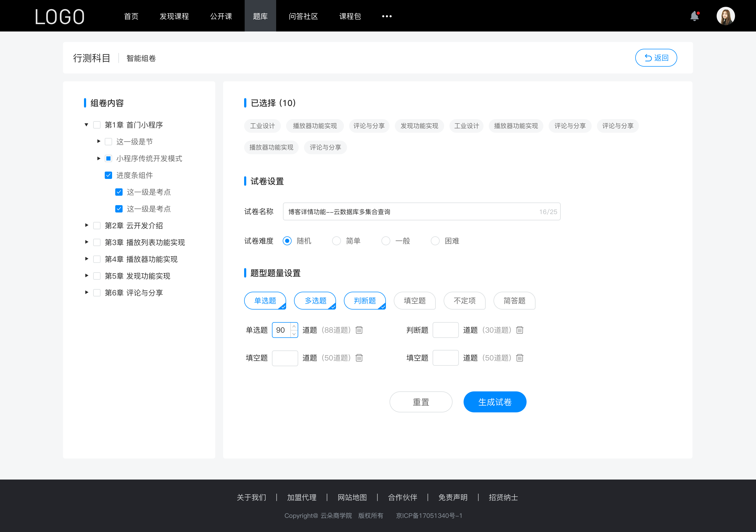
Task: Click the return 返回 arrow icon
Action: [x=647, y=57]
